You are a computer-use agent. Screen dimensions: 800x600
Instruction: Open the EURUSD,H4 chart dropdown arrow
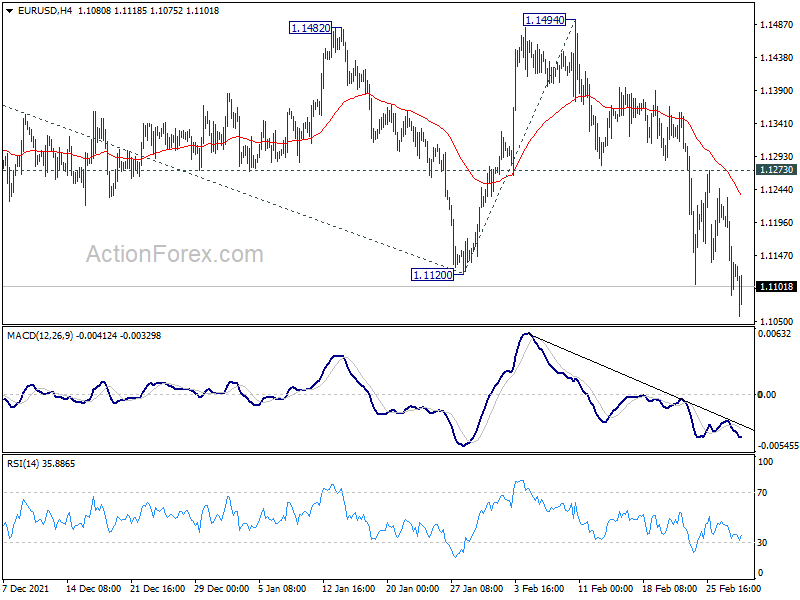(9, 11)
